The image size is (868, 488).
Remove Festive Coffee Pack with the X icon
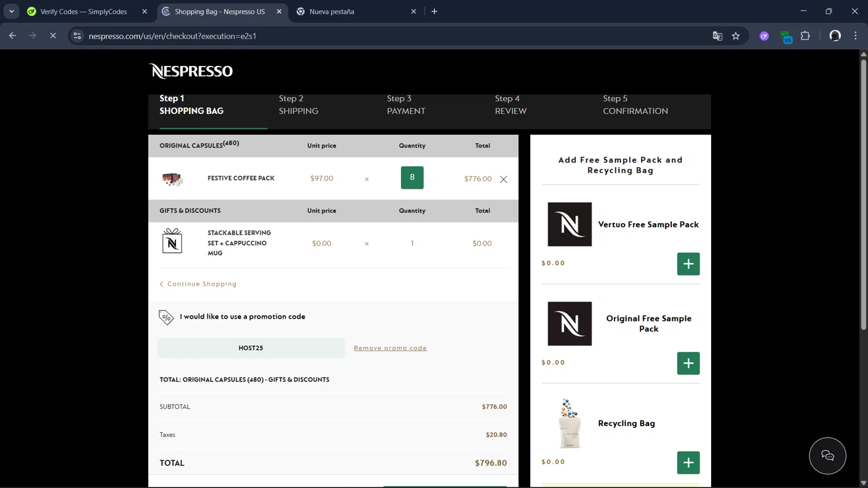pyautogui.click(x=503, y=179)
